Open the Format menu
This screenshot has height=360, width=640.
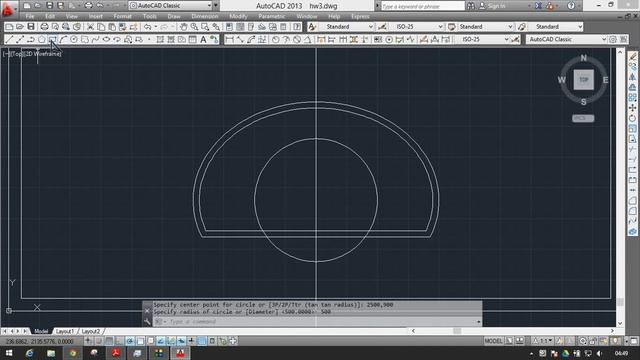point(122,16)
